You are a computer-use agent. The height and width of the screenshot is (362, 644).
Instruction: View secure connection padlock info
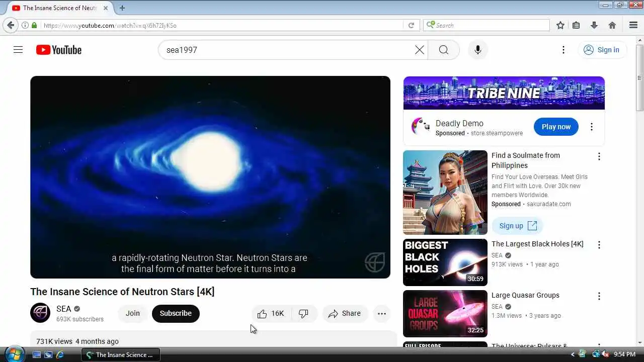pyautogui.click(x=34, y=25)
